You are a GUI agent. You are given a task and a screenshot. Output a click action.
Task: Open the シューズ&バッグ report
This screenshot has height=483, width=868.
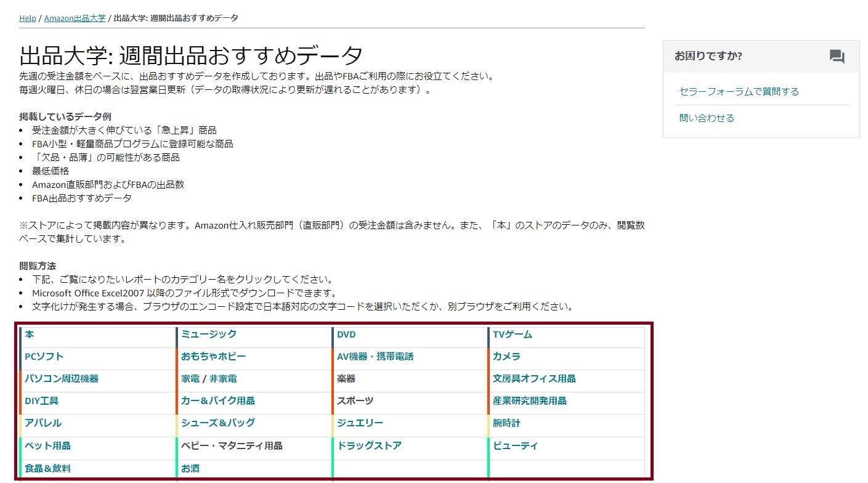pyautogui.click(x=217, y=423)
